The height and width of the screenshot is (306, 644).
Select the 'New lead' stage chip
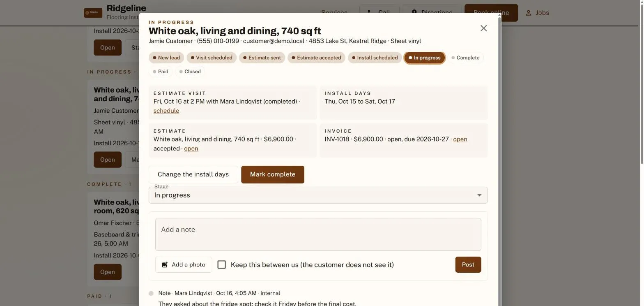click(166, 58)
